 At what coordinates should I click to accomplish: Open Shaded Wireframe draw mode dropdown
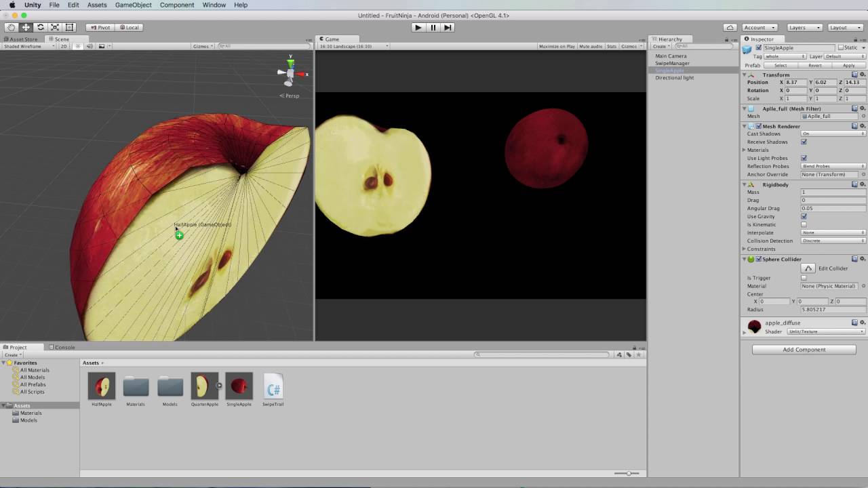[28, 46]
